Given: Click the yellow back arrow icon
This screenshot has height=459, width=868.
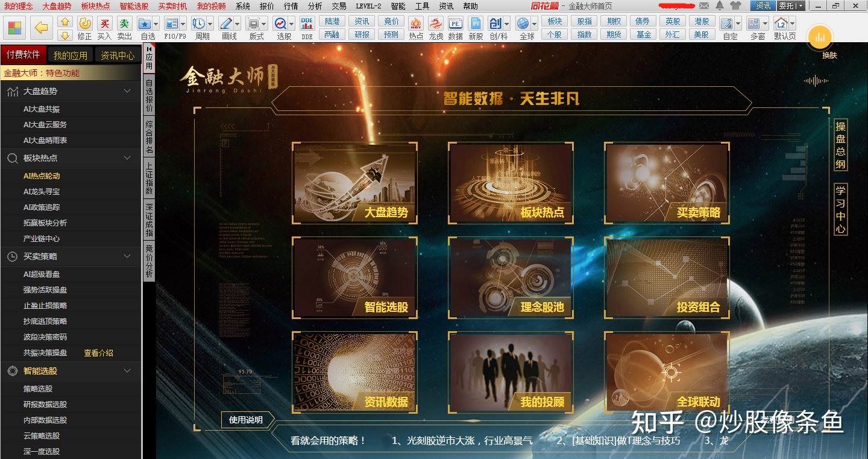Looking at the screenshot, I should tap(40, 27).
